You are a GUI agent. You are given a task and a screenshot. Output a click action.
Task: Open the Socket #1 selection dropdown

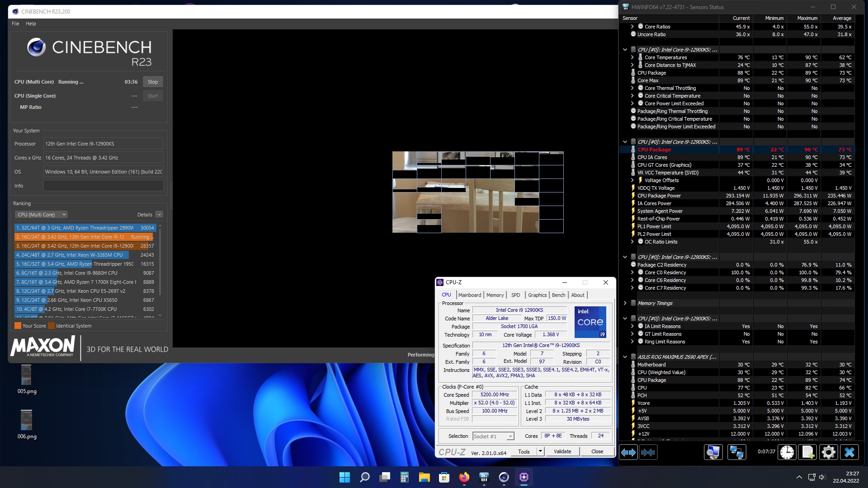493,436
